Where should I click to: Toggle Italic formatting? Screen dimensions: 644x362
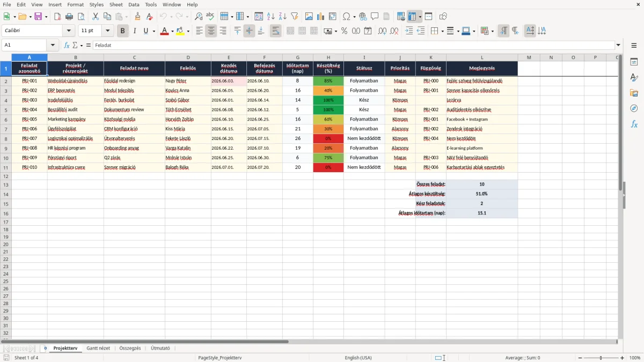tap(135, 31)
